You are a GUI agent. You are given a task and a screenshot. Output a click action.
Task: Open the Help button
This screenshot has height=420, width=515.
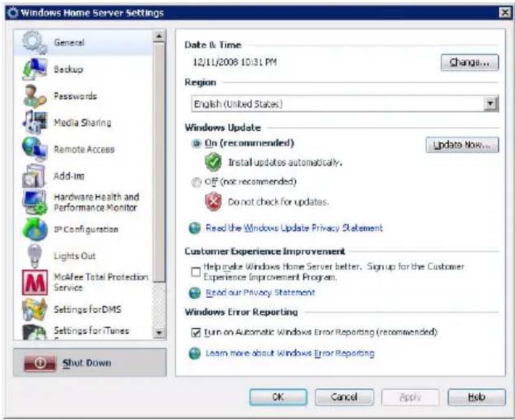tap(476, 397)
